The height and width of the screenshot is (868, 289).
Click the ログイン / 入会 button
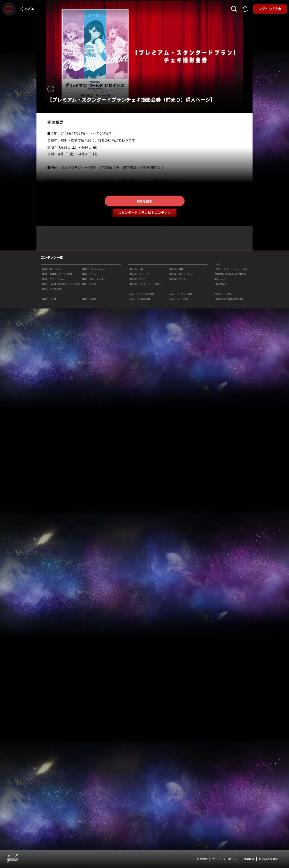(x=270, y=9)
